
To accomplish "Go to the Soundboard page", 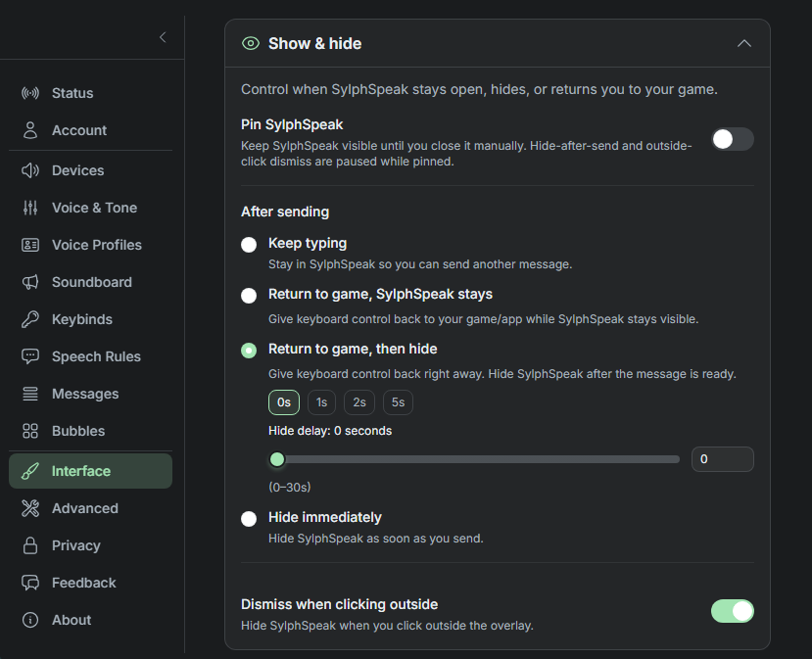I will (91, 282).
